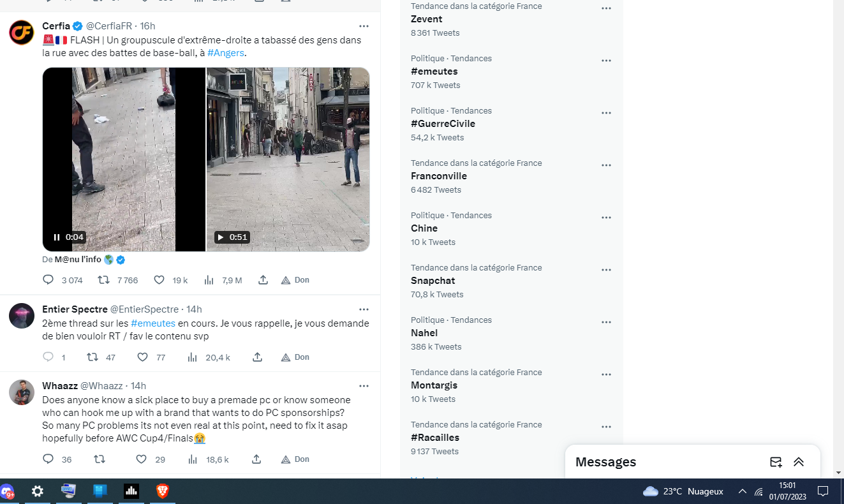Open more options for the Snapchat trend

(606, 270)
